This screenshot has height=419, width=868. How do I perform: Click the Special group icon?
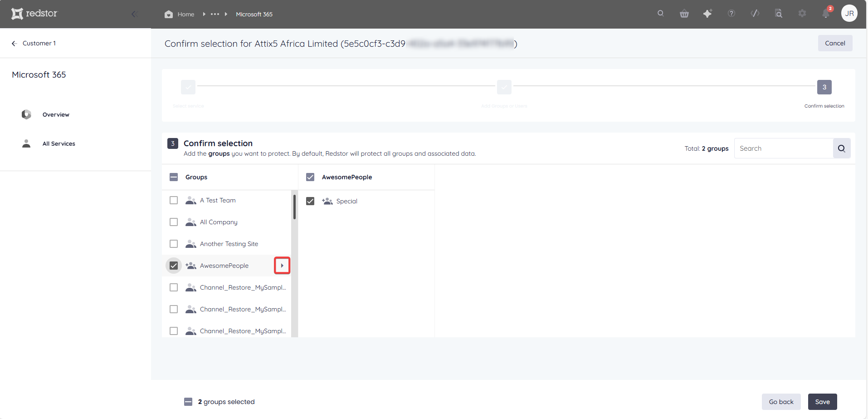point(327,201)
